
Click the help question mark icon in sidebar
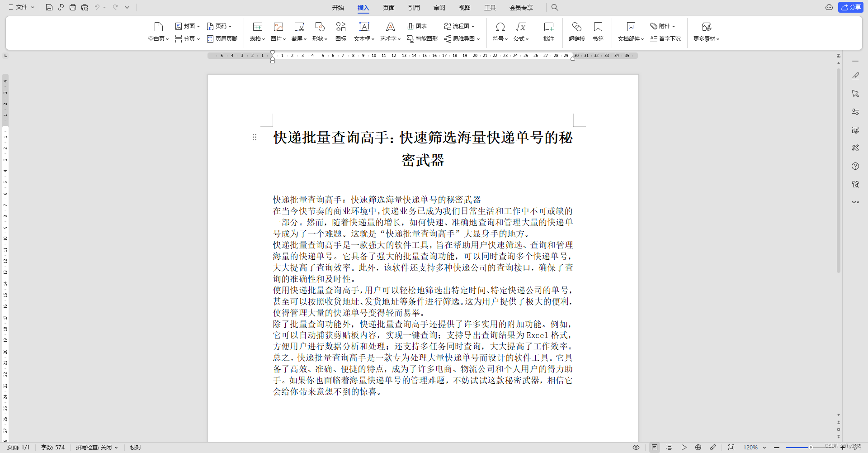pos(855,166)
